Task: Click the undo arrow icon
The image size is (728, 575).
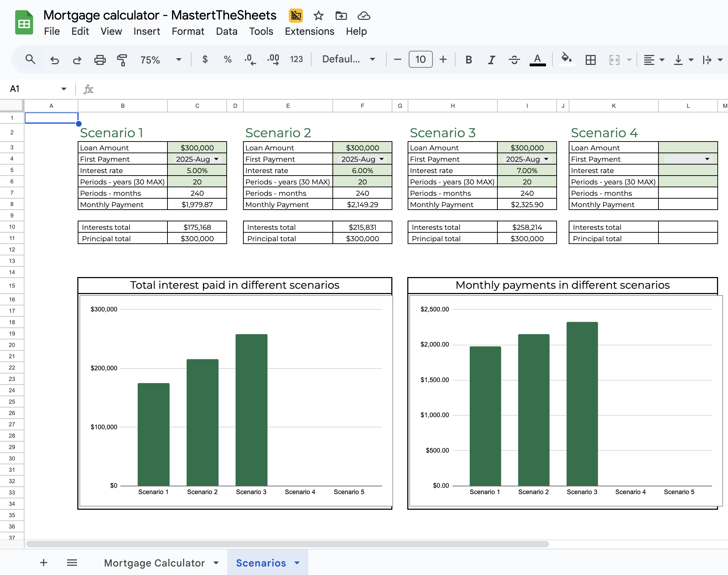Action: coord(54,60)
